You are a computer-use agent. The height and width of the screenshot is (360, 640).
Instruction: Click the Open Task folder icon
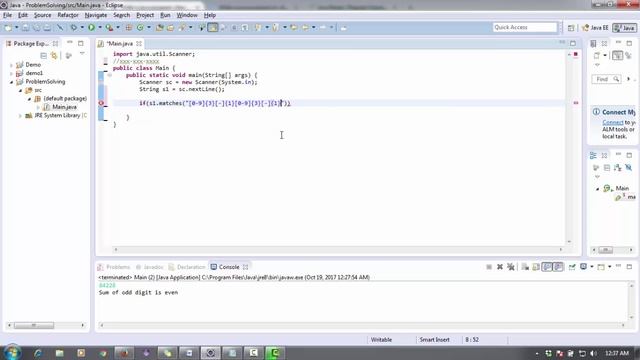click(x=171, y=27)
